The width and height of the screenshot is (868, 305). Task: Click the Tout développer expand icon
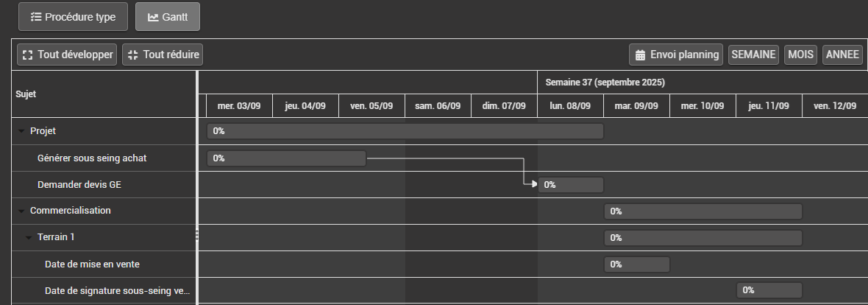27,55
